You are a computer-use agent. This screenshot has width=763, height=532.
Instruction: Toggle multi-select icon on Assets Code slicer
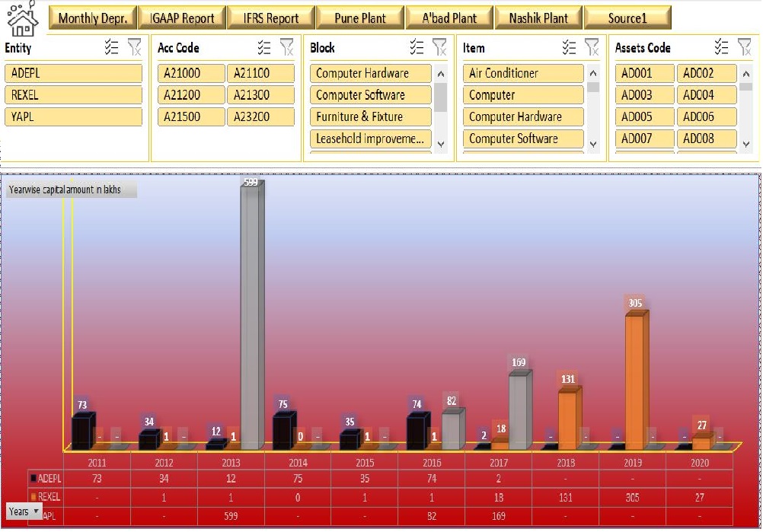pyautogui.click(x=722, y=47)
